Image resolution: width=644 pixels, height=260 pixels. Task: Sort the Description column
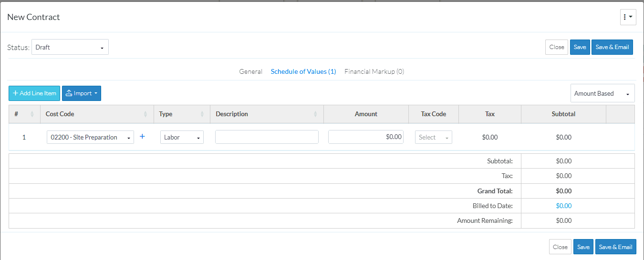(x=315, y=114)
